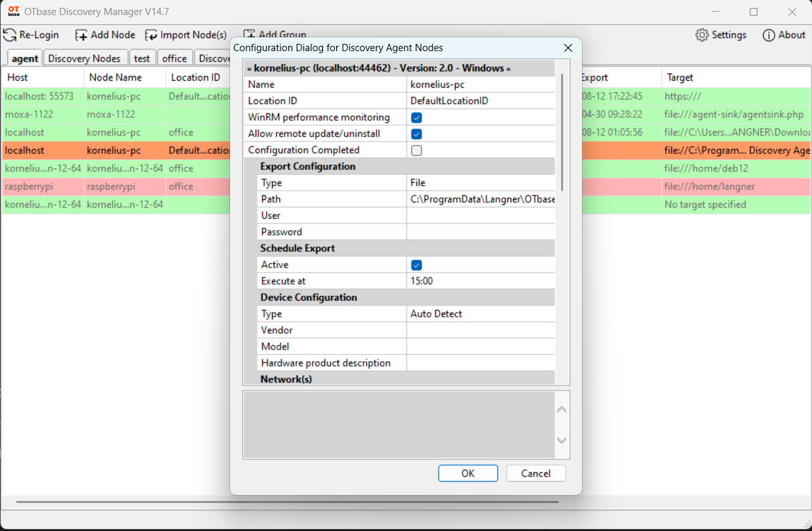Expand the Network(s) section header

click(400, 379)
